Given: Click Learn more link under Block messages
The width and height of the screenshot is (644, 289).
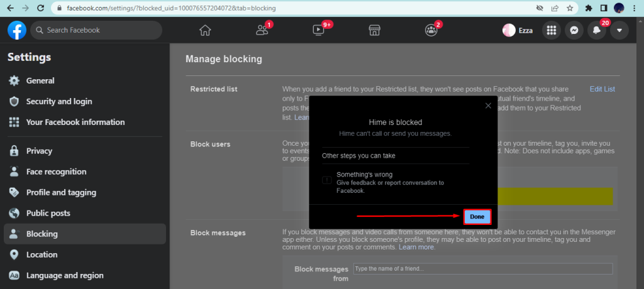Looking at the screenshot, I should click(416, 247).
